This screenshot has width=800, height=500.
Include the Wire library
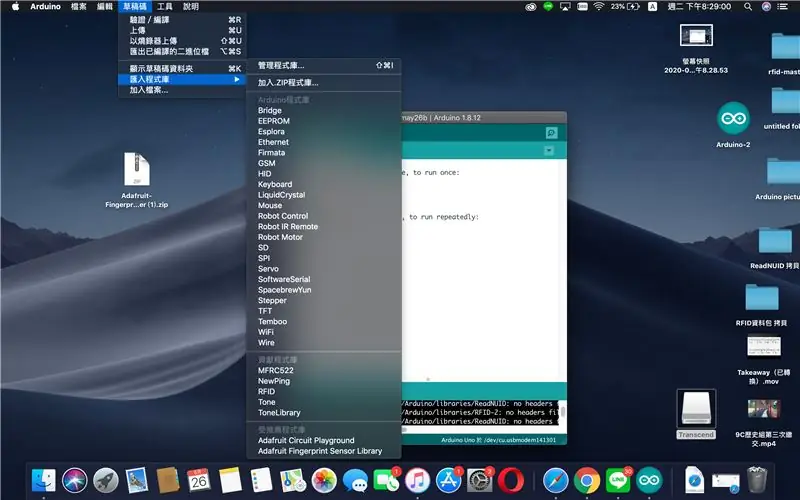tap(323, 343)
